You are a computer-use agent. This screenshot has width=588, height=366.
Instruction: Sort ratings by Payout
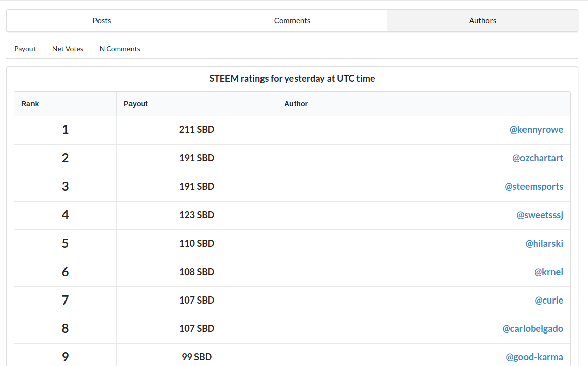25,49
